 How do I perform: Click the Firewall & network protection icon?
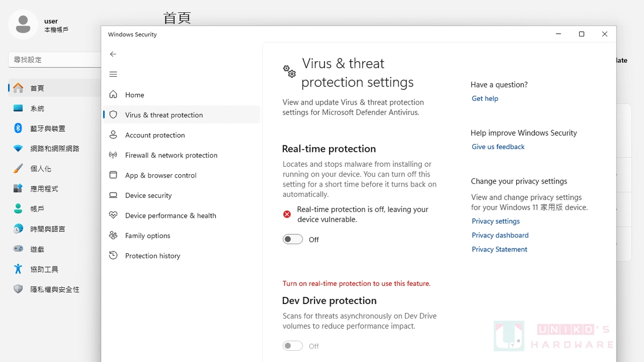[x=113, y=155]
